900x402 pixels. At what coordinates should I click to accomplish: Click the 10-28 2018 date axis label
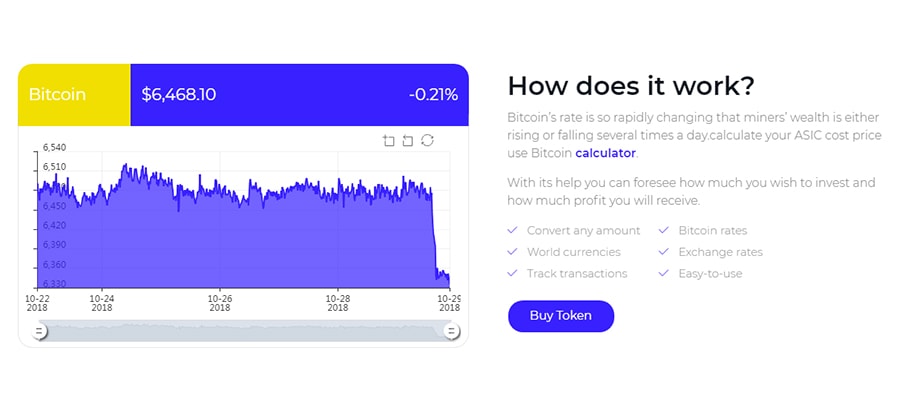tap(339, 303)
